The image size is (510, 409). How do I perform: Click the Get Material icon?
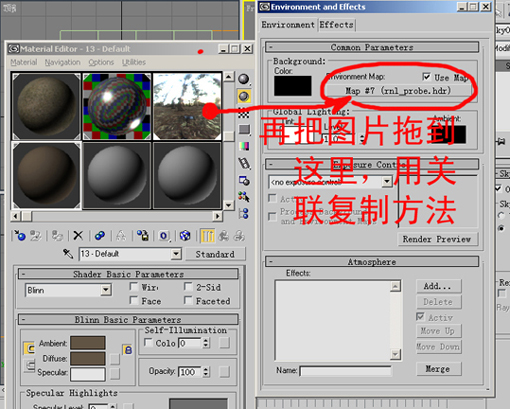click(x=19, y=236)
